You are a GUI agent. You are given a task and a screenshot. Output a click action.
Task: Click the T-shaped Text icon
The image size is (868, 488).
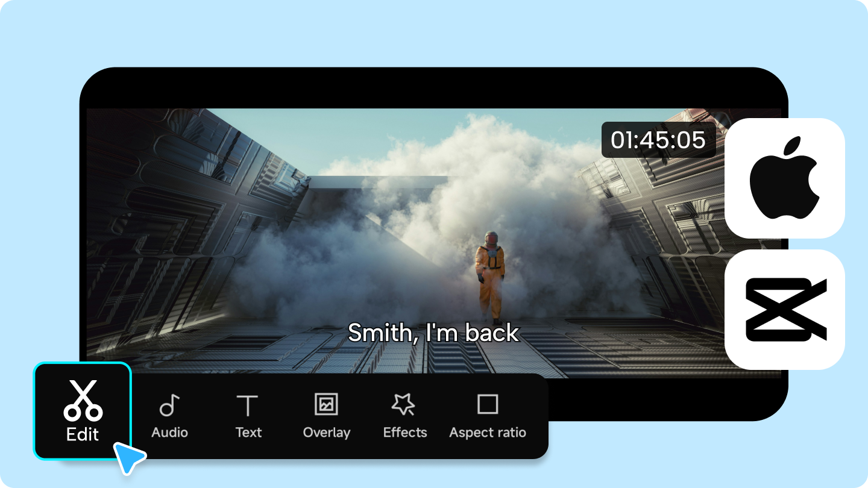coord(248,404)
